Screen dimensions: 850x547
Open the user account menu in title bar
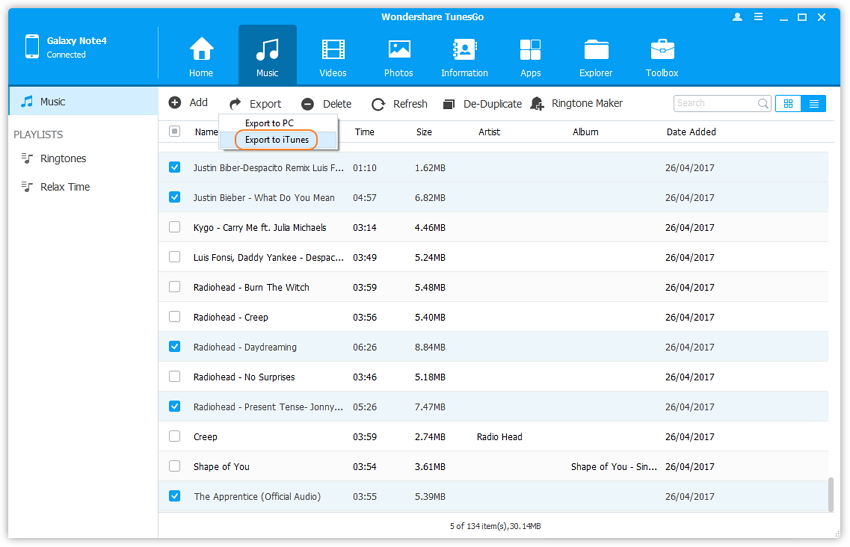click(738, 17)
